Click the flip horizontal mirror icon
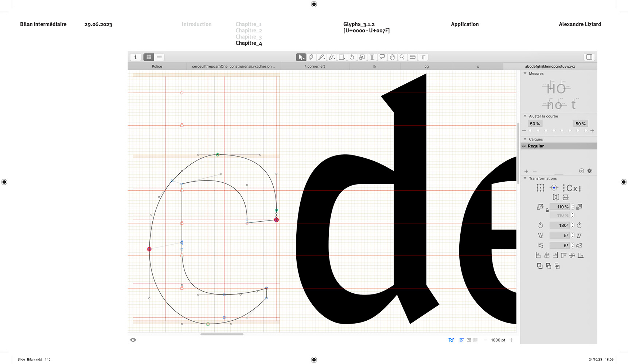Viewport: 628px width, 364px height. [x=555, y=197]
